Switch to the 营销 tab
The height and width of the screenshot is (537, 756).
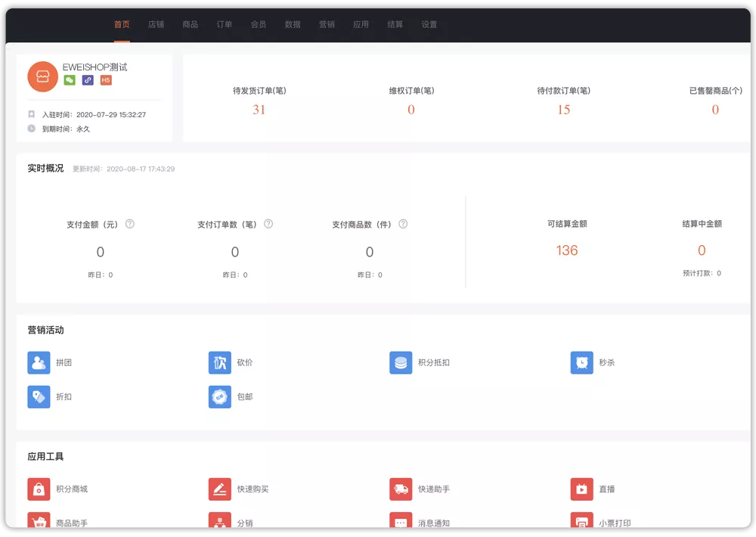[327, 24]
